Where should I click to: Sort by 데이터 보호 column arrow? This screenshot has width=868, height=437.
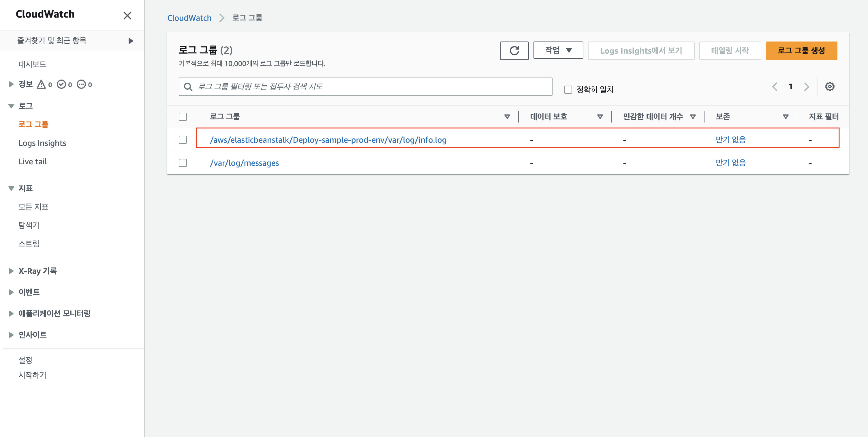tap(600, 117)
